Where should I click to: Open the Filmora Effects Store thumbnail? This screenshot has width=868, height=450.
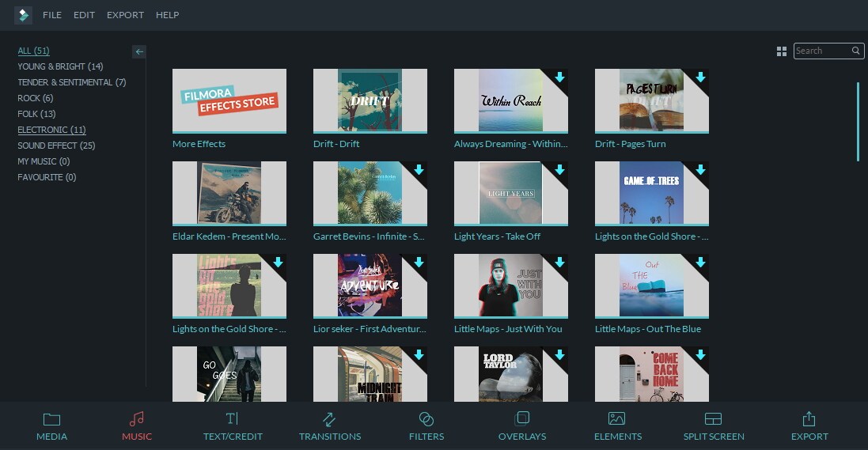coord(229,100)
